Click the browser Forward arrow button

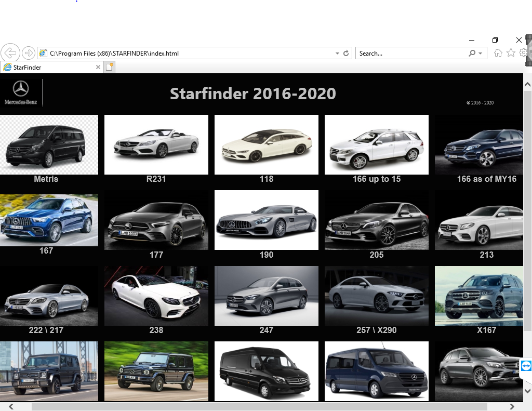(29, 53)
